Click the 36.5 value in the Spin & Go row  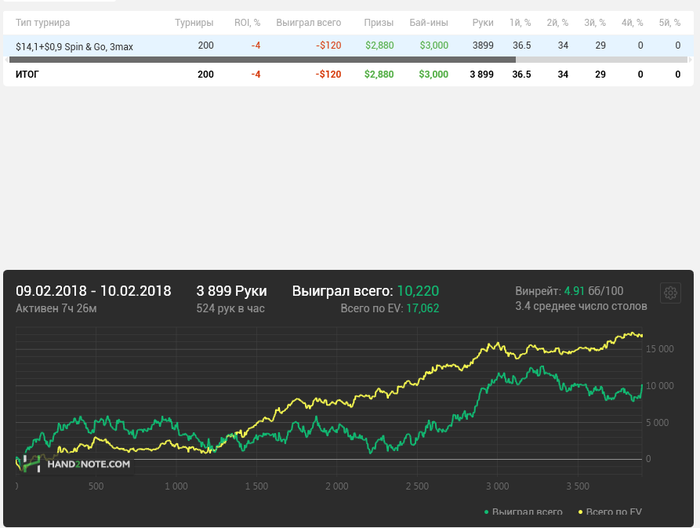pos(522,46)
